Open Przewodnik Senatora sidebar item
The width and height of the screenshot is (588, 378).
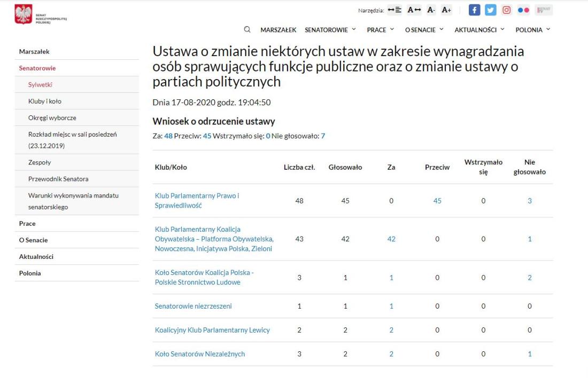(76, 179)
